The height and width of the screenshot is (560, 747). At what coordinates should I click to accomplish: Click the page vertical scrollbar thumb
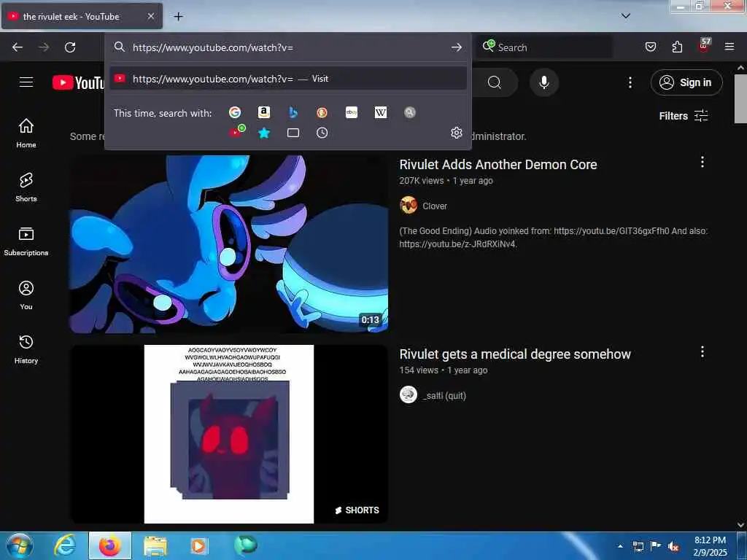(741, 98)
